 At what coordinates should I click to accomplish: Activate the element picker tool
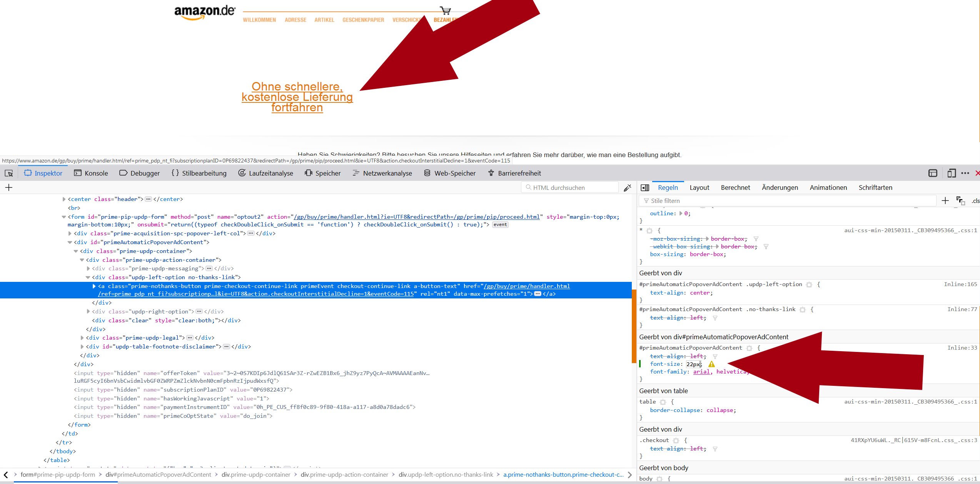point(9,173)
